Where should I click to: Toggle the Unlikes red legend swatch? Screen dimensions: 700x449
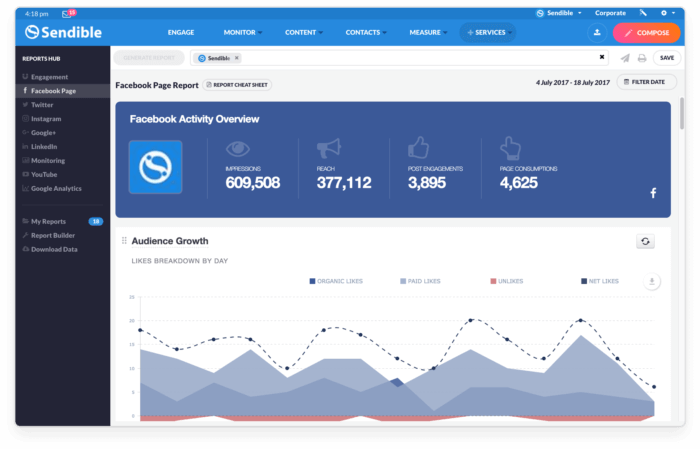point(494,282)
